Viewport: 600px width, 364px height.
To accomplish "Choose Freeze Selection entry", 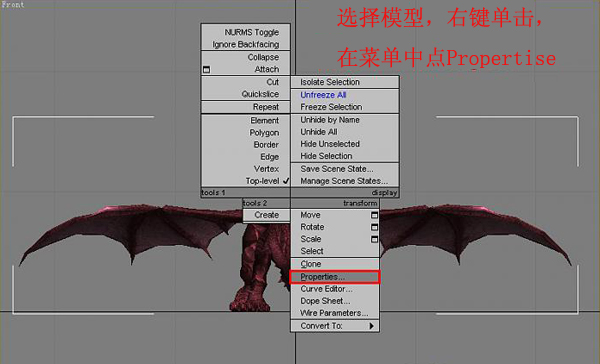I will pos(331,107).
